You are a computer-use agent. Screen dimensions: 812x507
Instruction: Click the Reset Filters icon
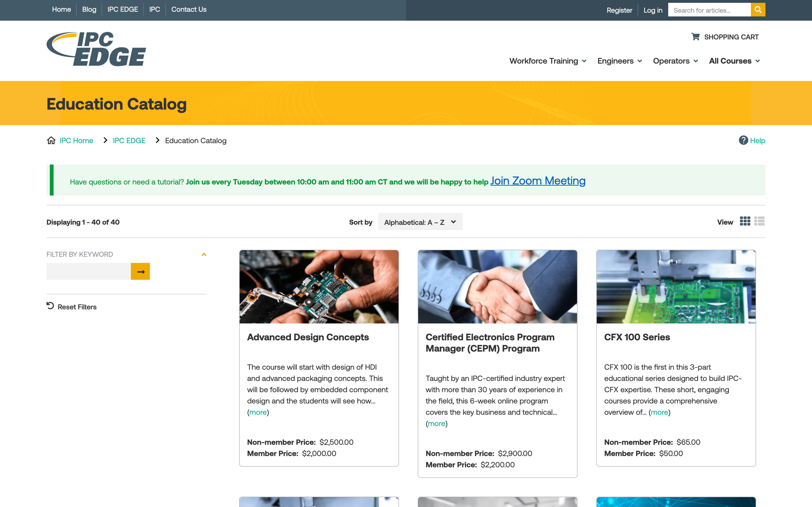[50, 306]
